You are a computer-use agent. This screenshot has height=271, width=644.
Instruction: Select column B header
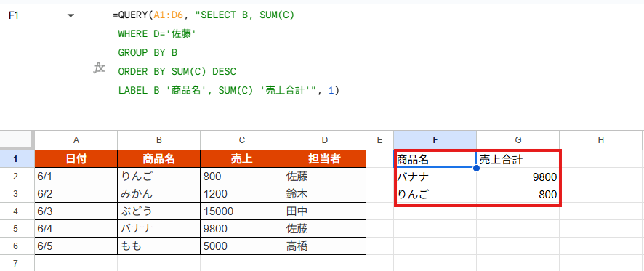(x=159, y=140)
